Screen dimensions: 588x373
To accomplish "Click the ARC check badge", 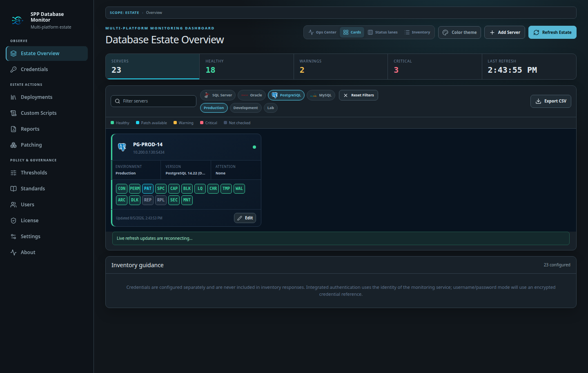I will 122,200.
